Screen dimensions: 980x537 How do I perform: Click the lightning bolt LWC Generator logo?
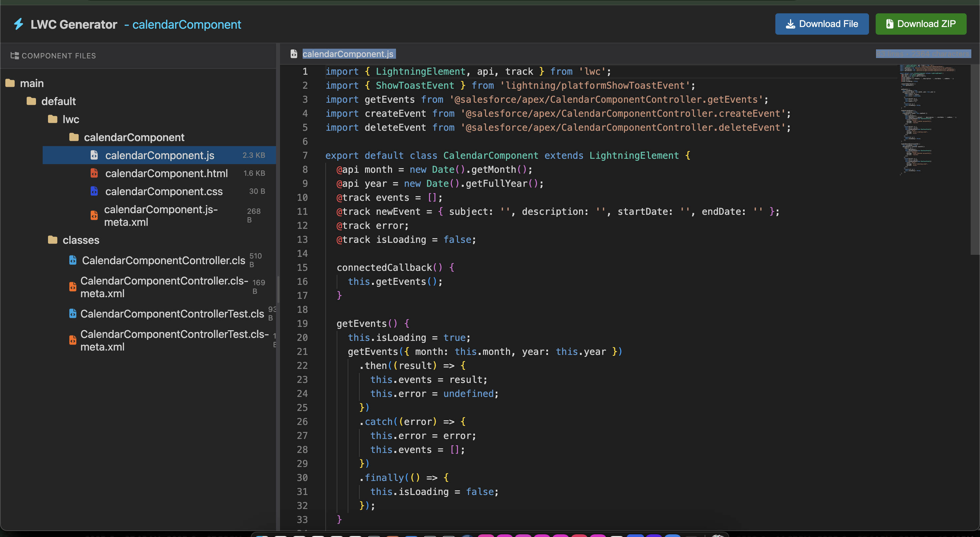pos(19,24)
